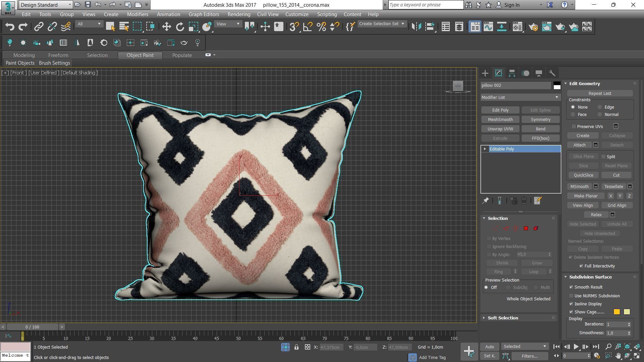Expand Soft Selection rollout
This screenshot has height=362, width=644.
pos(484,318)
